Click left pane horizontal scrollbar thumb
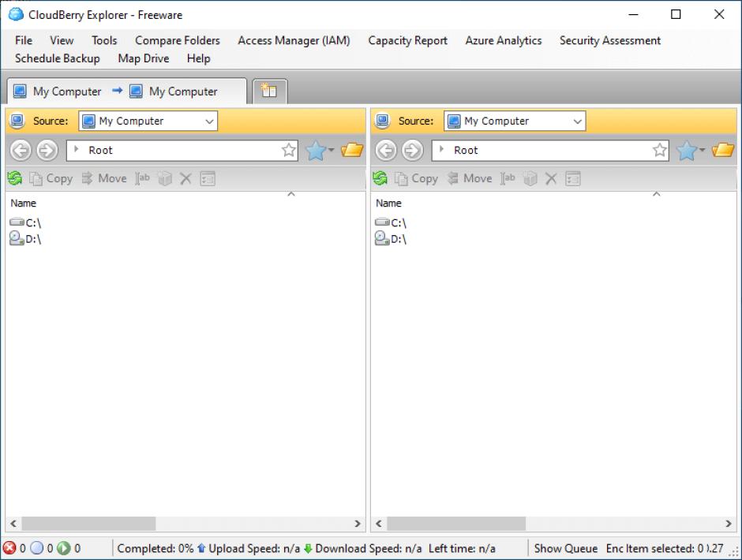742x560 pixels. tap(88, 524)
